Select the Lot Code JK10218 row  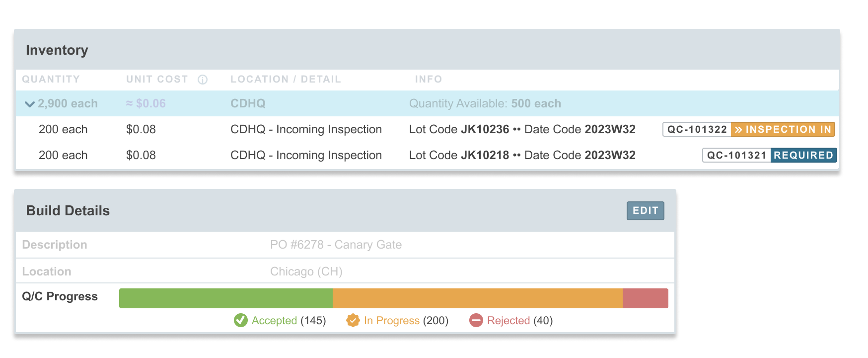428,155
